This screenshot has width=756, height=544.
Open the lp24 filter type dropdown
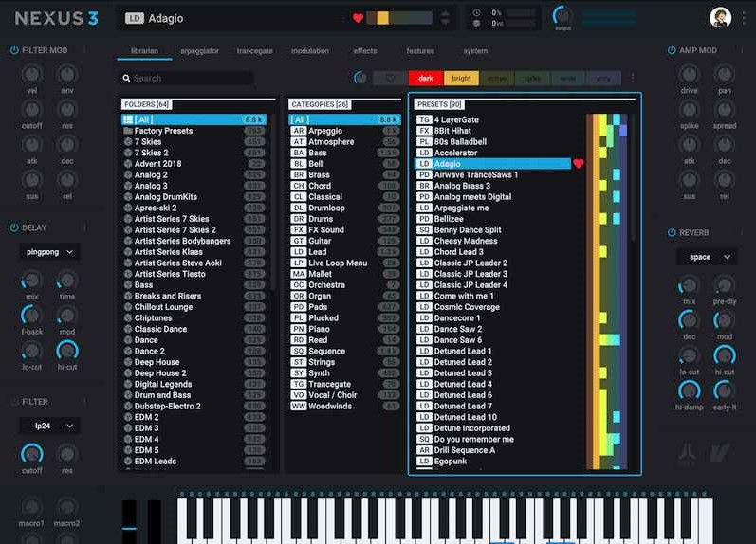[x=49, y=426]
